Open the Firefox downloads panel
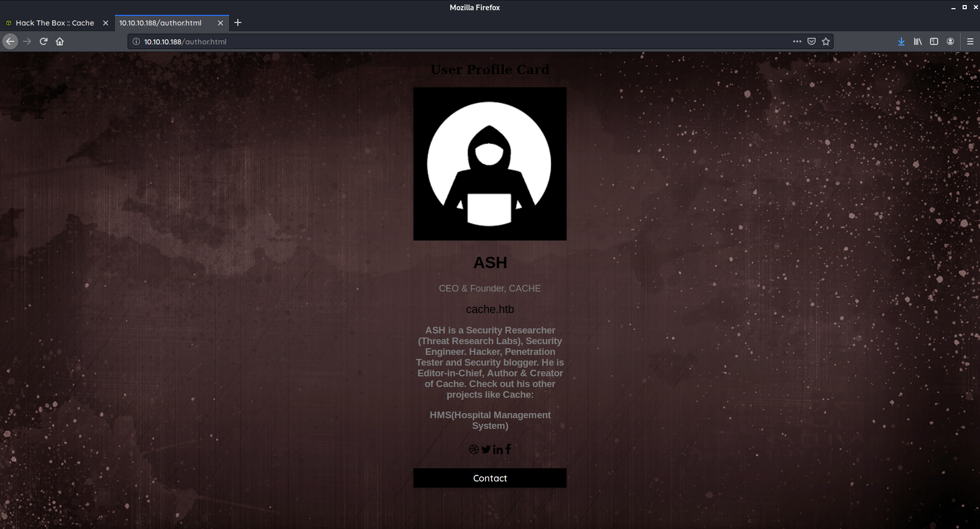Screen dimensions: 980x529 click(x=901, y=41)
